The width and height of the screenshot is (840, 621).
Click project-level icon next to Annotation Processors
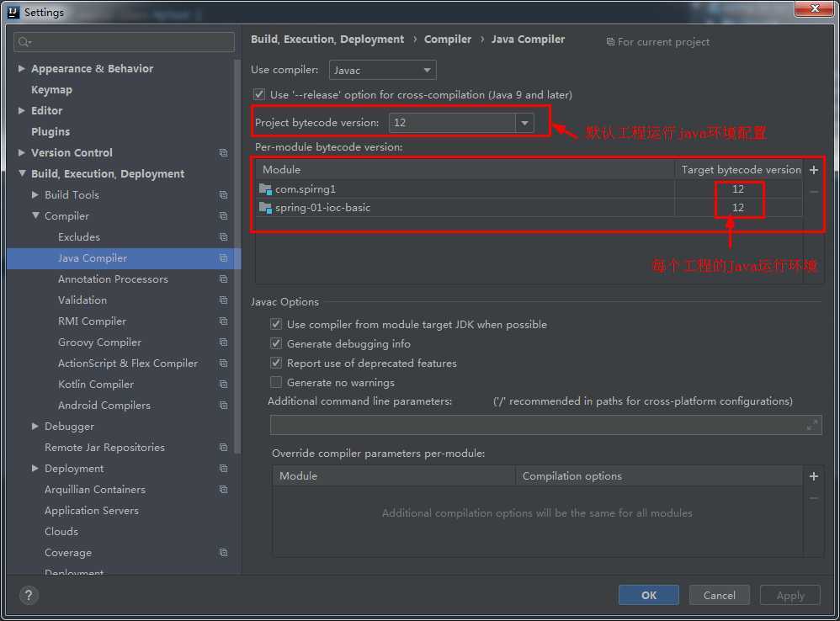223,279
